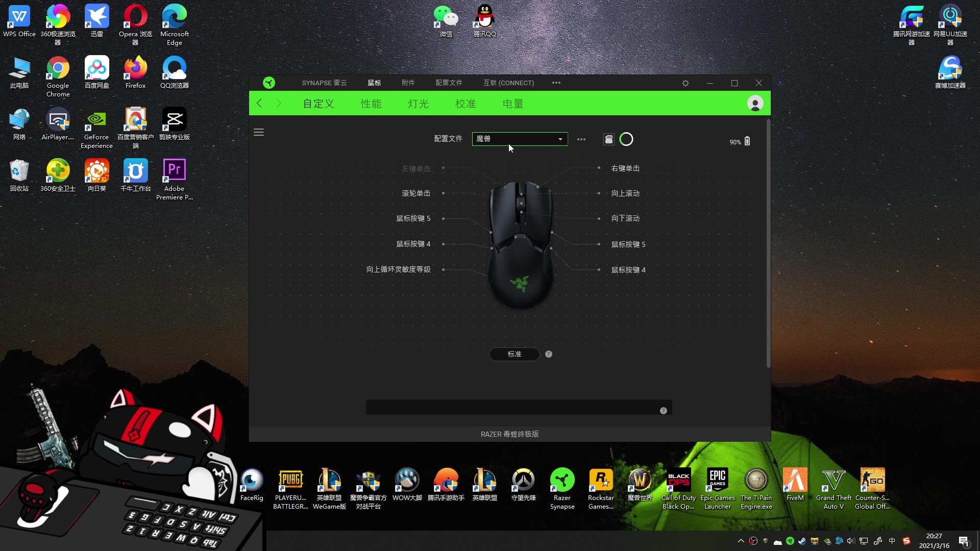Click the Razer mouse image
Image resolution: width=980 pixels, height=551 pixels.
click(x=521, y=245)
